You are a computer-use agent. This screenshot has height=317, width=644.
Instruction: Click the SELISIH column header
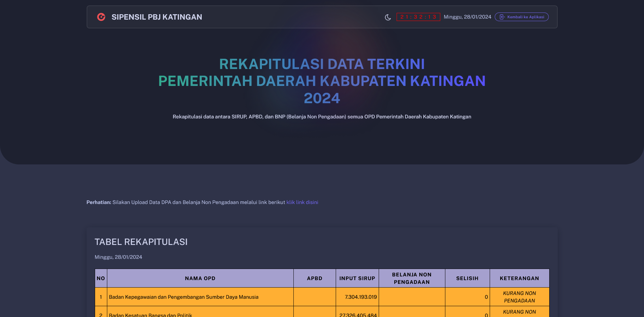tap(467, 278)
